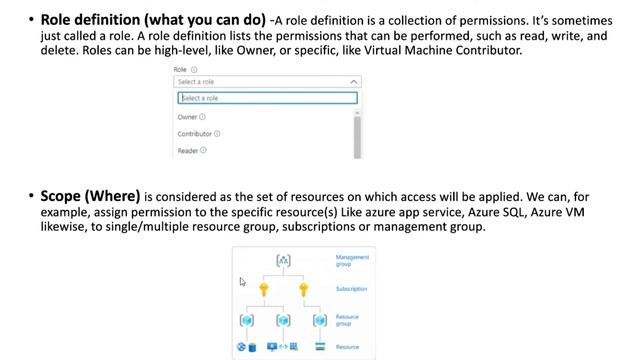Choose the Contributor role from the list
This screenshot has height=360, width=640.
pos(194,134)
